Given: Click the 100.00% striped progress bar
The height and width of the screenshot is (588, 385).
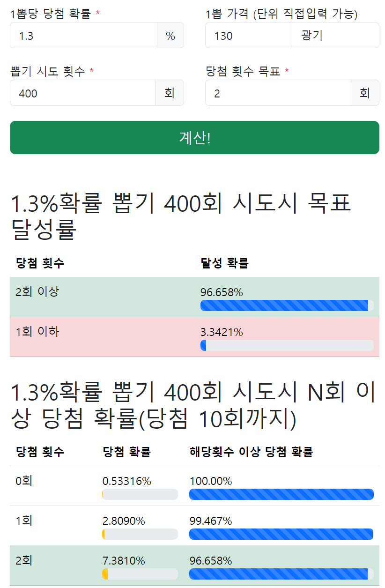Looking at the screenshot, I should (281, 494).
